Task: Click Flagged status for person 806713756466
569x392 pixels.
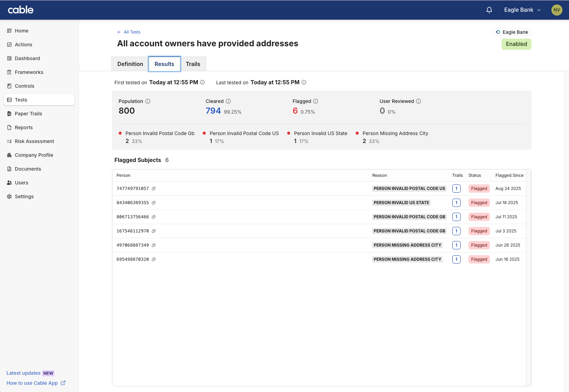Action: pos(479,217)
